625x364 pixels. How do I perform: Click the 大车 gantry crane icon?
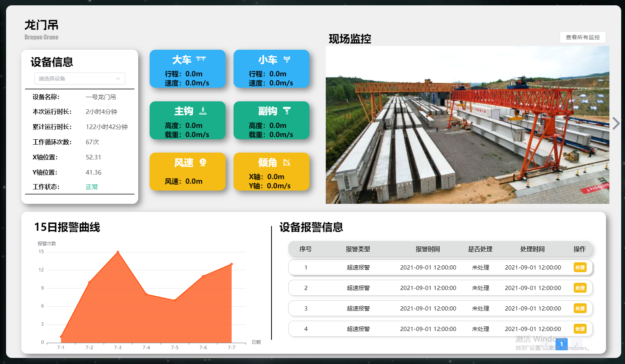point(201,59)
